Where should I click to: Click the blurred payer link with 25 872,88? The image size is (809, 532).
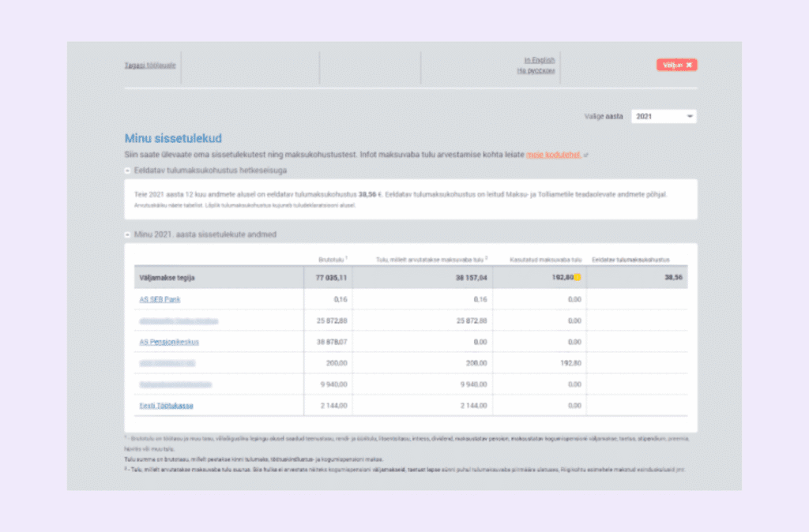[x=179, y=321]
